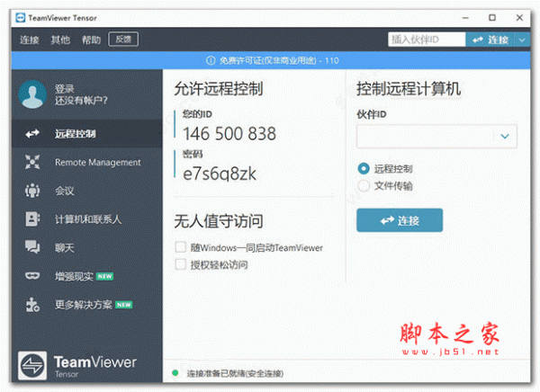
Task: Click the 登录 sign-in link
Action: coord(65,89)
